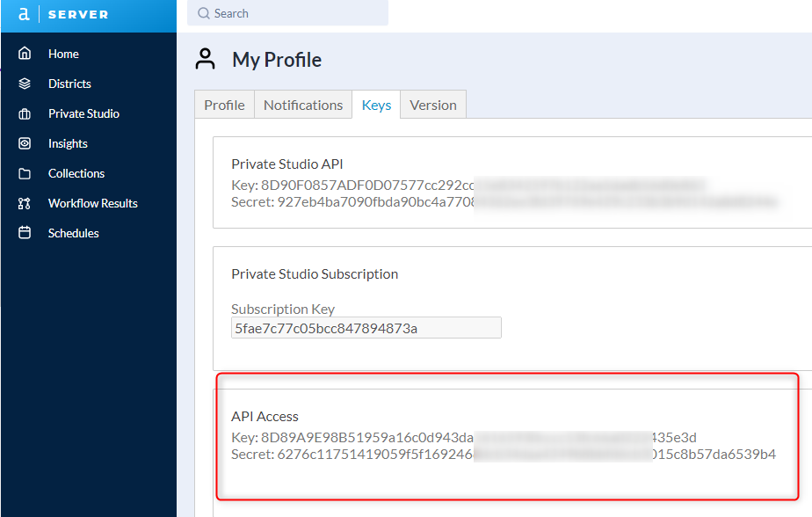Click the Districts layers icon
The height and width of the screenshot is (517, 812).
pos(25,84)
